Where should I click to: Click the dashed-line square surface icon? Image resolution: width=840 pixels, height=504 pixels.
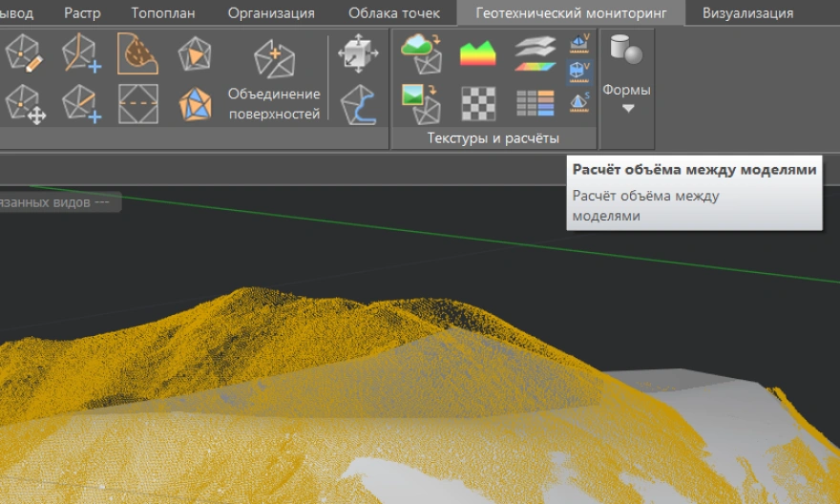[x=138, y=103]
